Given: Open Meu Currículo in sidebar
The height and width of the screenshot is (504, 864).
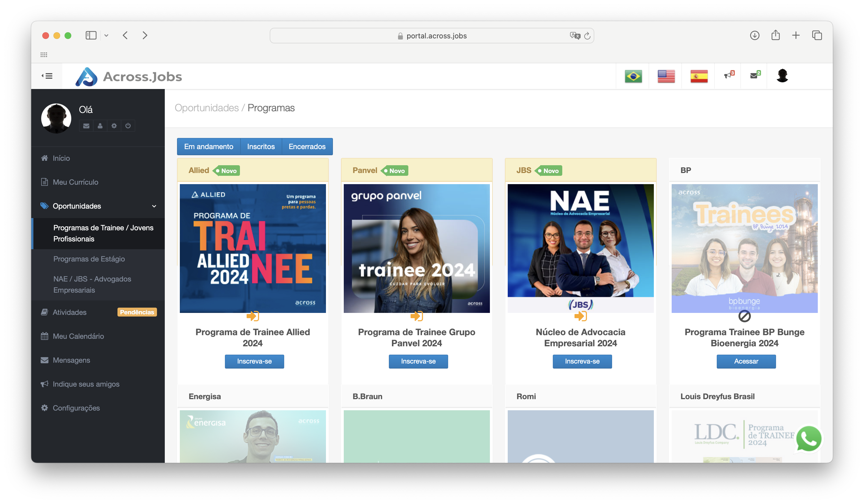Looking at the screenshot, I should 98,182.
